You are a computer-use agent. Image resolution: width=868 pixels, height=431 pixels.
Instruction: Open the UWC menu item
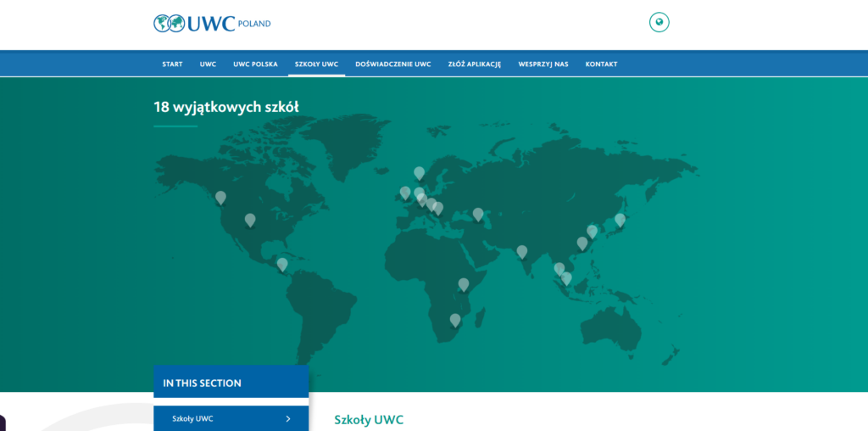209,64
